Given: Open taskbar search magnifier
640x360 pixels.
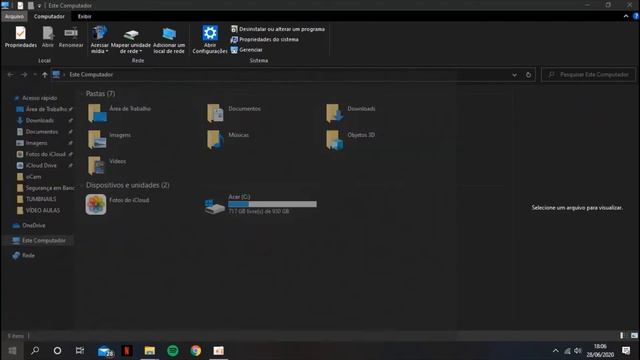Looking at the screenshot, I should [35, 351].
